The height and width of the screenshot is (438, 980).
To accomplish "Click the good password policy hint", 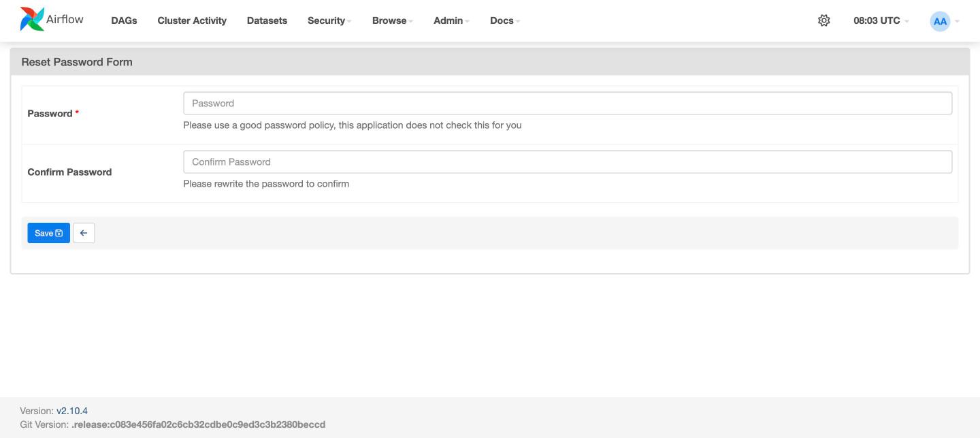I will 353,125.
